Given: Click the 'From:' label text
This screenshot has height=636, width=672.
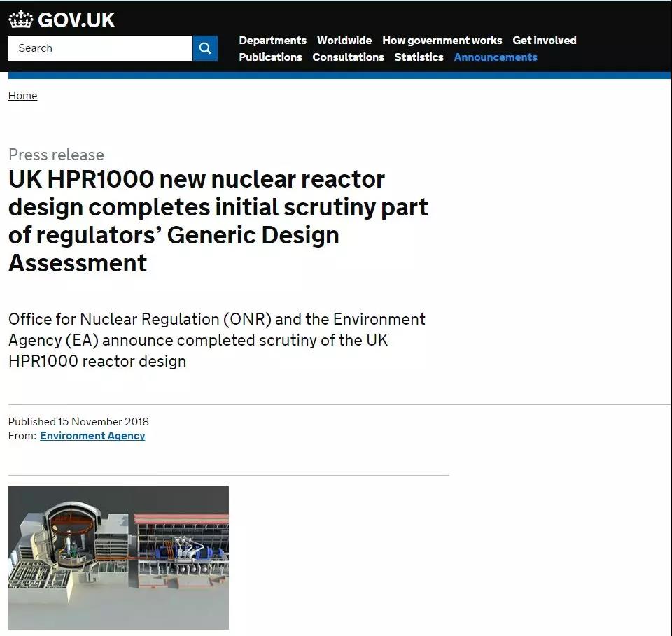Looking at the screenshot, I should coord(22,436).
